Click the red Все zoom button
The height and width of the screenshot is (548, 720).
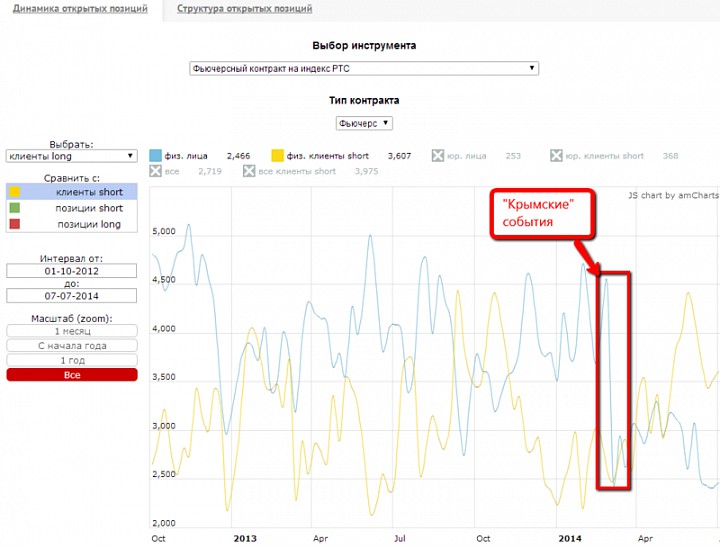click(x=72, y=375)
